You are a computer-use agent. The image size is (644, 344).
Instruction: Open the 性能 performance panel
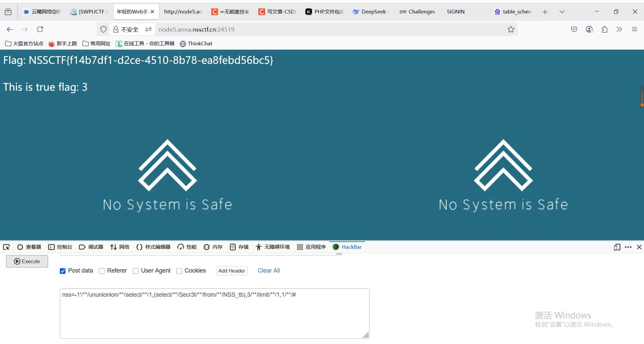[x=187, y=247]
